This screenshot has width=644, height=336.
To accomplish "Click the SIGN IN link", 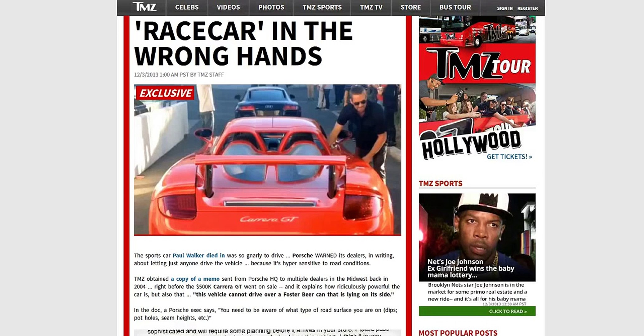I will 505,8.
